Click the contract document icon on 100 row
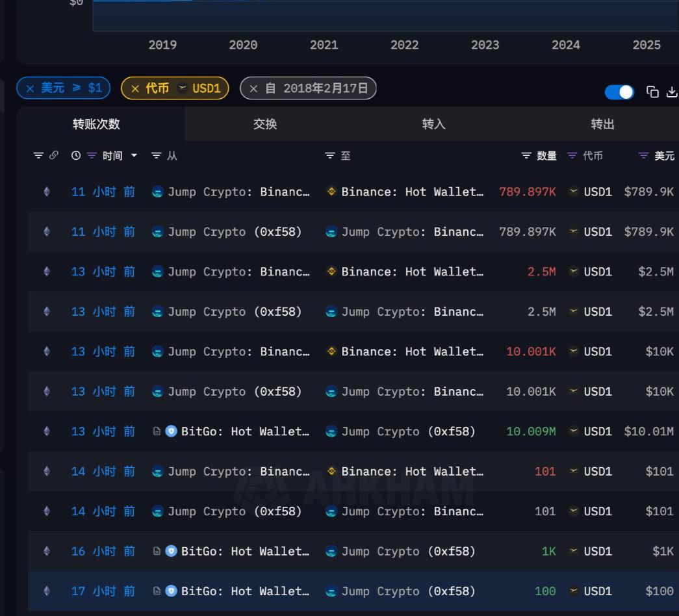Image resolution: width=679 pixels, height=616 pixels. (x=157, y=591)
